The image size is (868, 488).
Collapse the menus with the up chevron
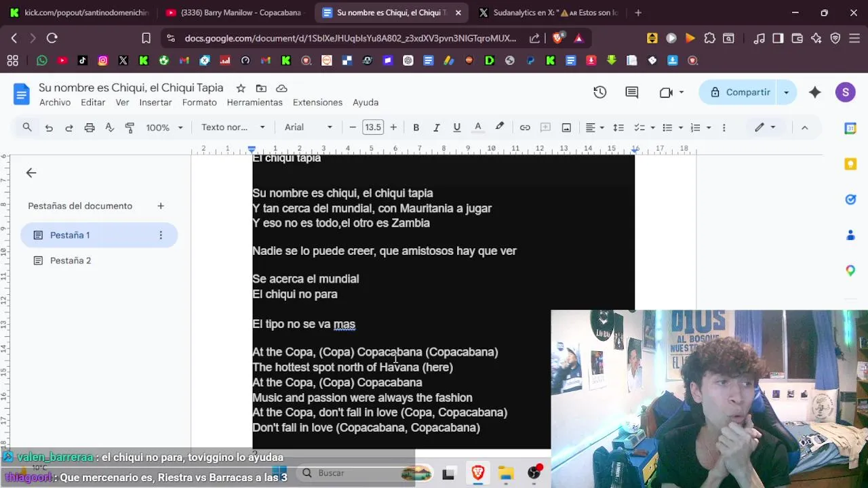pyautogui.click(x=804, y=127)
